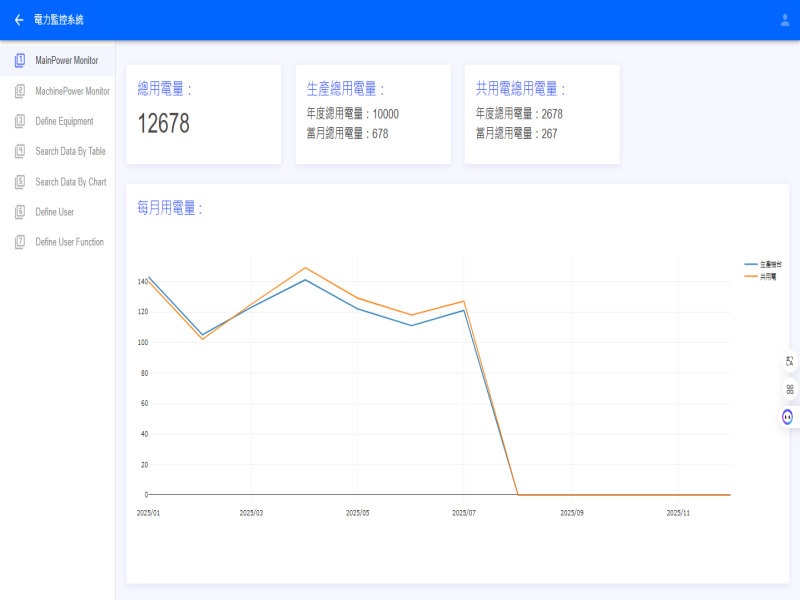The width and height of the screenshot is (800, 600).
Task: Open the four-squares apps floating icon
Action: tap(789, 389)
